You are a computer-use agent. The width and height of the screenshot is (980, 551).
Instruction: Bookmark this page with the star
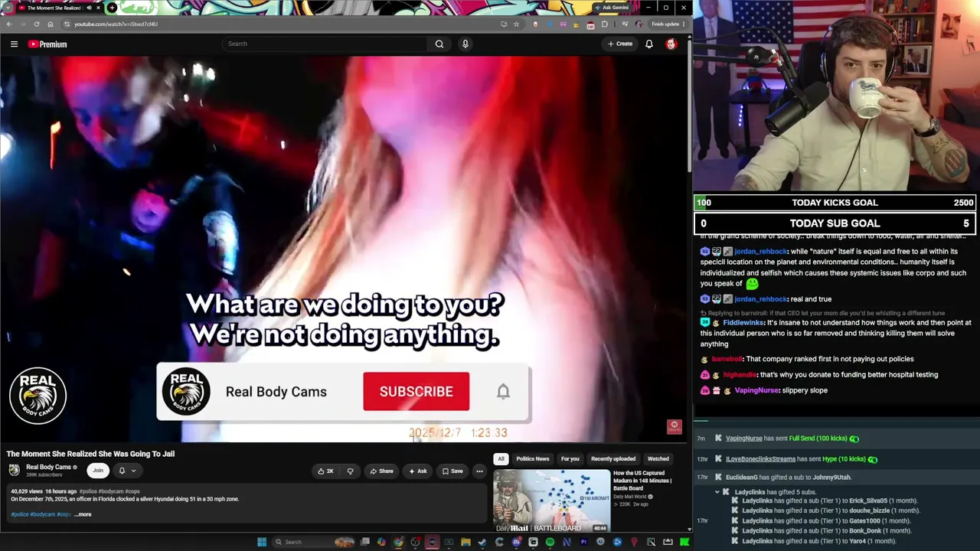click(x=516, y=24)
